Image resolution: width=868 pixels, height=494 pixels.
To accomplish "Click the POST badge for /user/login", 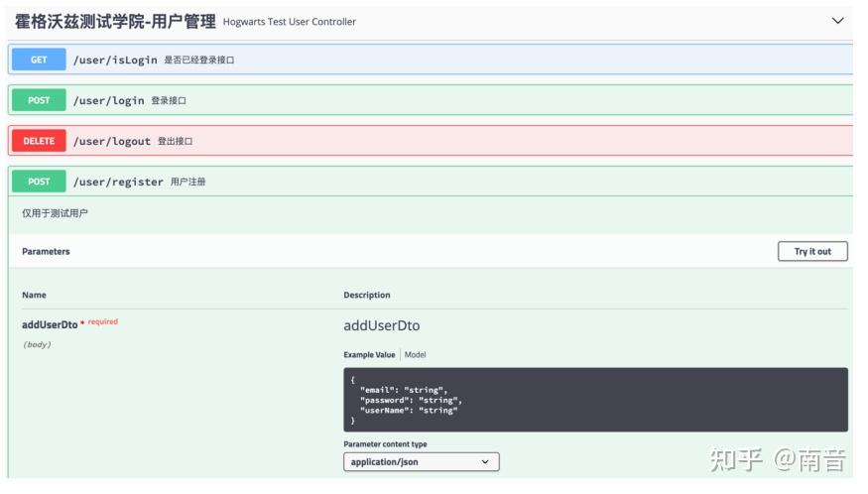I will point(39,100).
